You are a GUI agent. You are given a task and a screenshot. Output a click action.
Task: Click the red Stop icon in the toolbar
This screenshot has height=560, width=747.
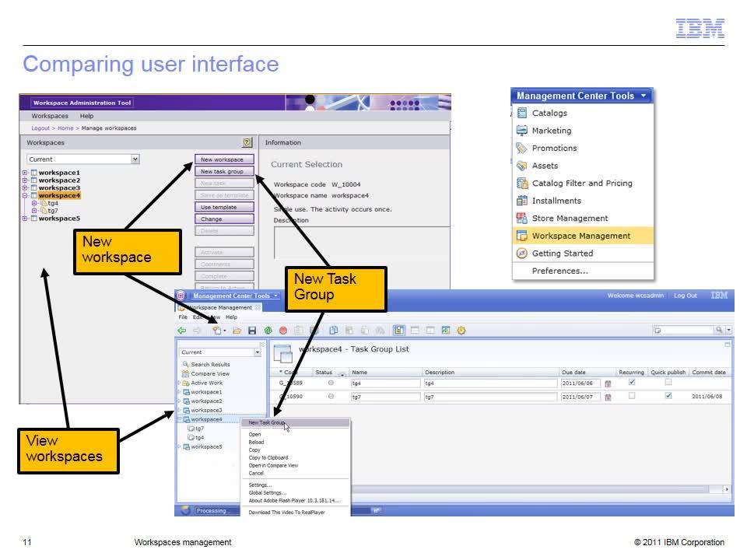click(x=283, y=331)
